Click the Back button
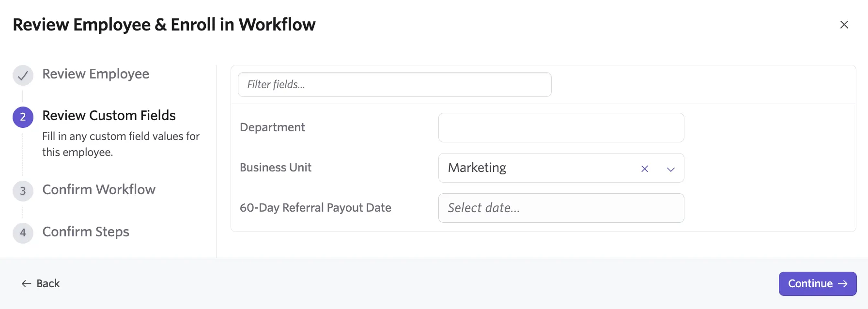This screenshot has width=868, height=309. 41,283
